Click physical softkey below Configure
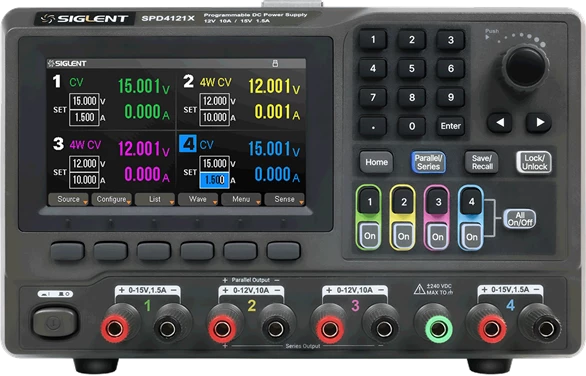586x376 pixels. point(111,251)
